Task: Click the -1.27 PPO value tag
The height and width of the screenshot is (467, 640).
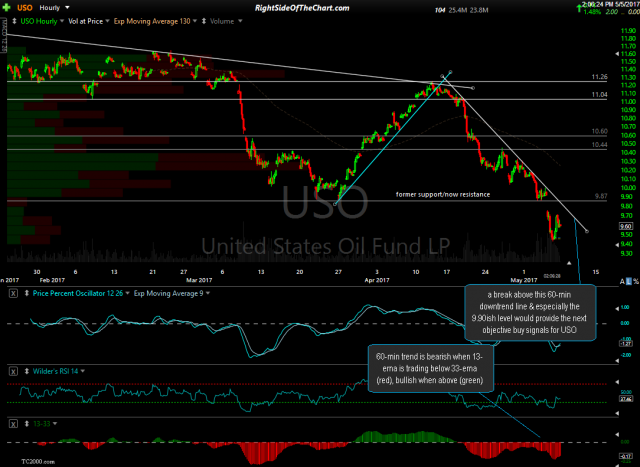Action: coord(626,344)
